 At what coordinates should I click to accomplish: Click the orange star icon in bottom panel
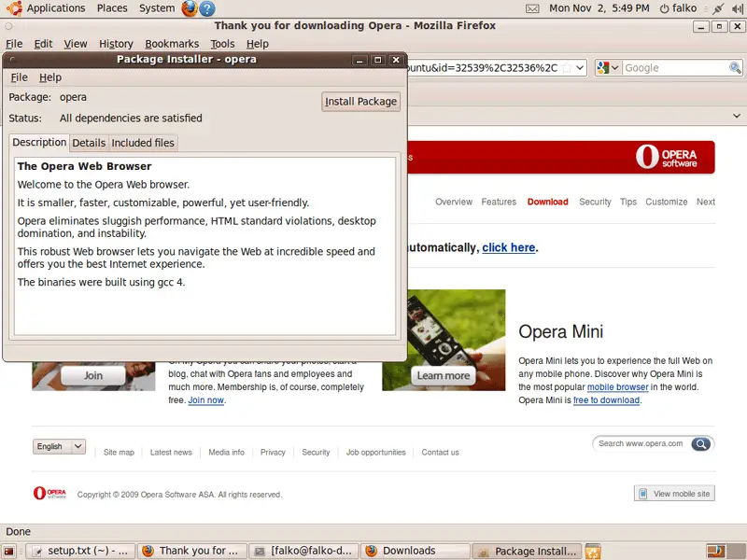click(593, 552)
